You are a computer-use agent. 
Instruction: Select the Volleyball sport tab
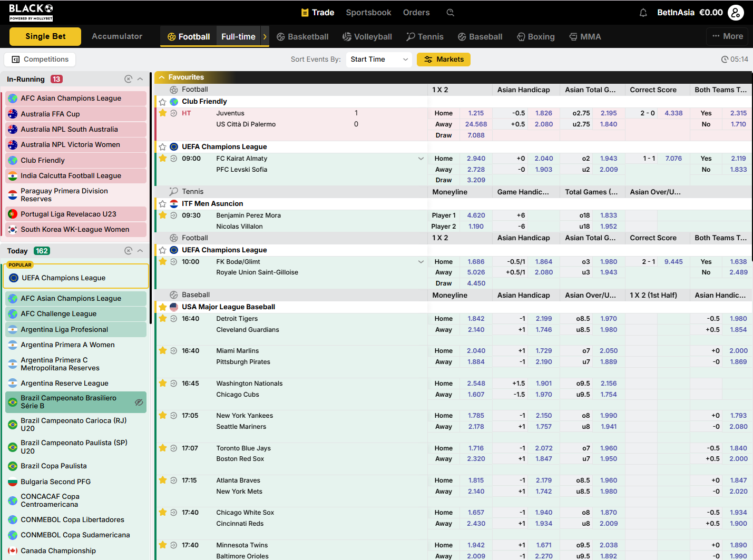367,37
